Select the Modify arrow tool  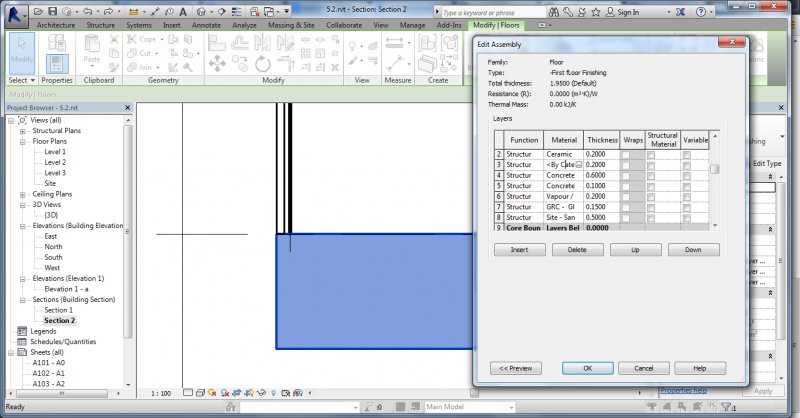pos(22,53)
